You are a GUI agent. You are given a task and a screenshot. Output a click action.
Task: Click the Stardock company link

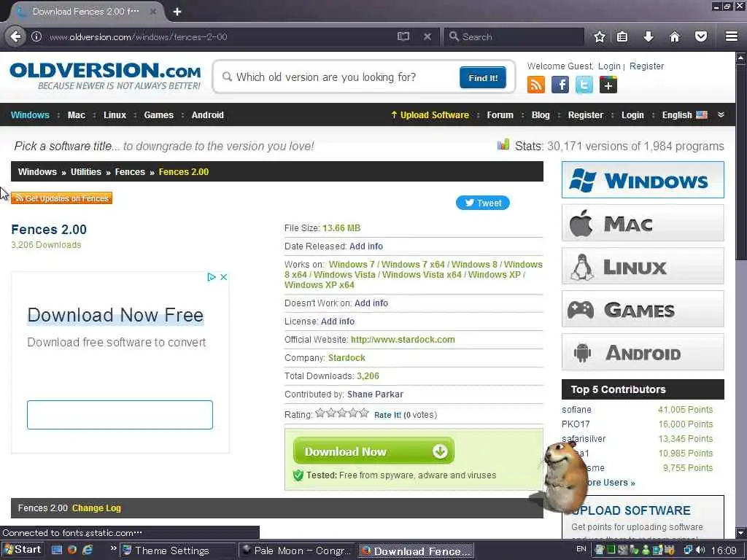click(347, 357)
